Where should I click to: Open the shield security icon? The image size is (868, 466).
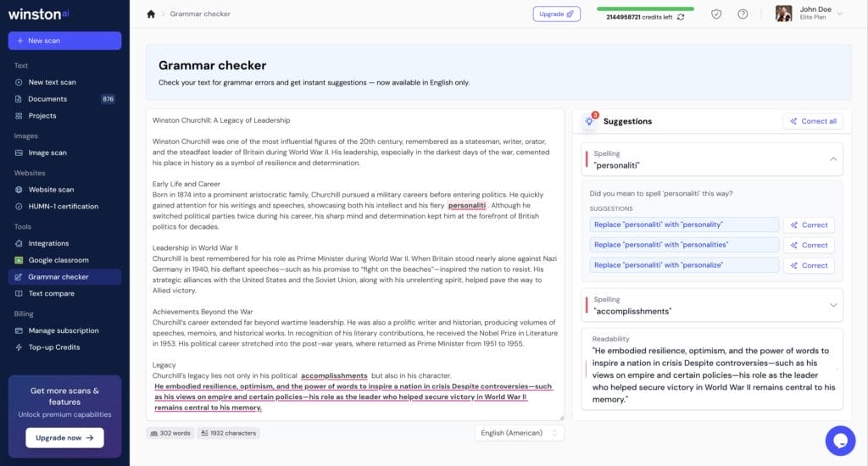click(716, 14)
